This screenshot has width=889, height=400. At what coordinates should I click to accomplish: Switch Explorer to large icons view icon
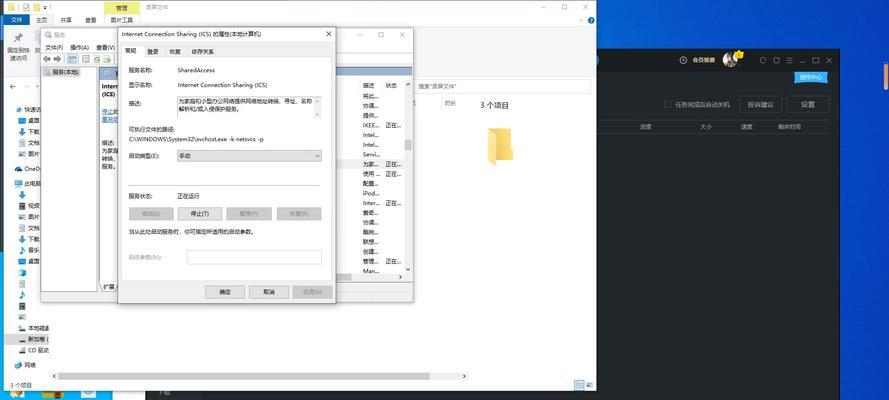click(589, 385)
